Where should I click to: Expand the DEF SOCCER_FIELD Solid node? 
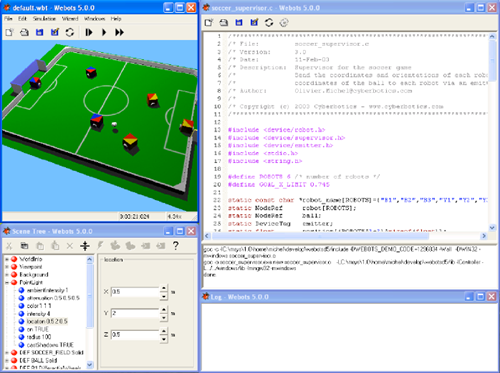click(x=6, y=352)
